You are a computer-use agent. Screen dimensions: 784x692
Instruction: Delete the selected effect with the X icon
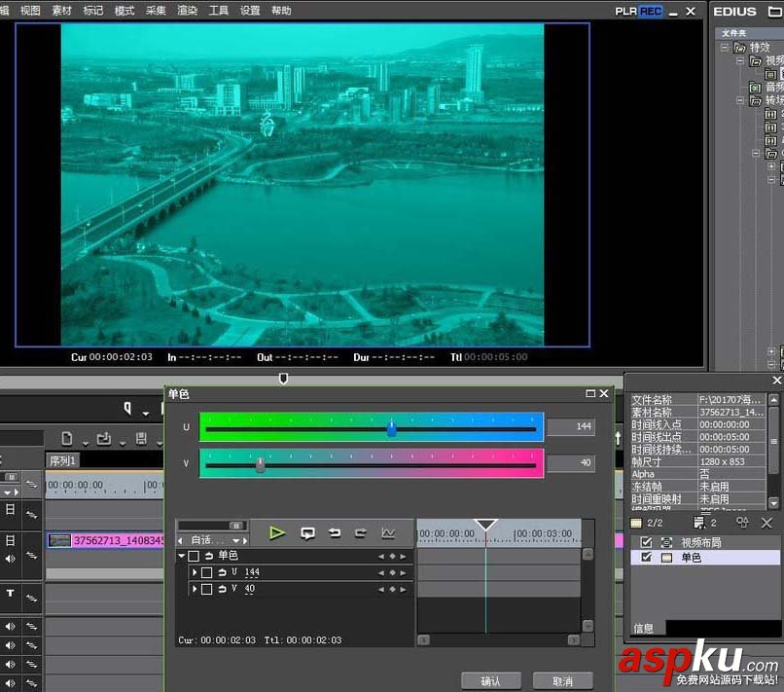(766, 524)
